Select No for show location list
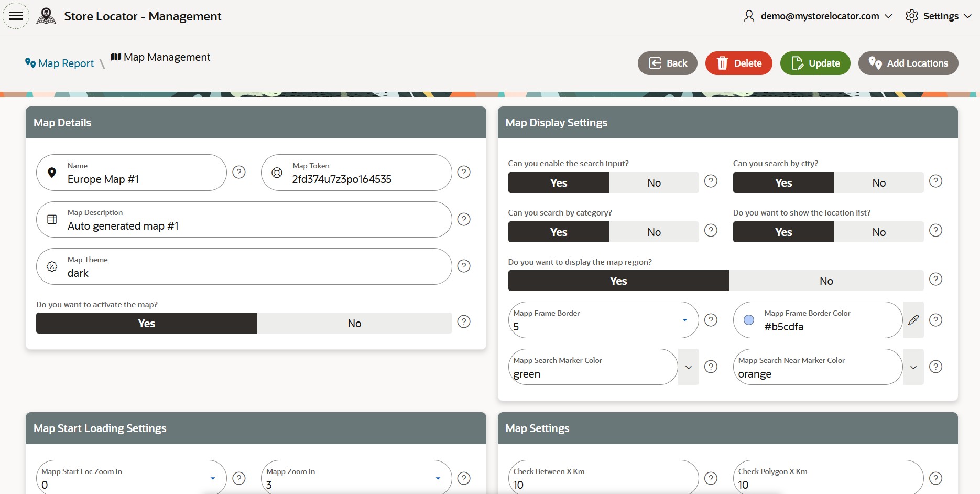The image size is (980, 494). [879, 232]
